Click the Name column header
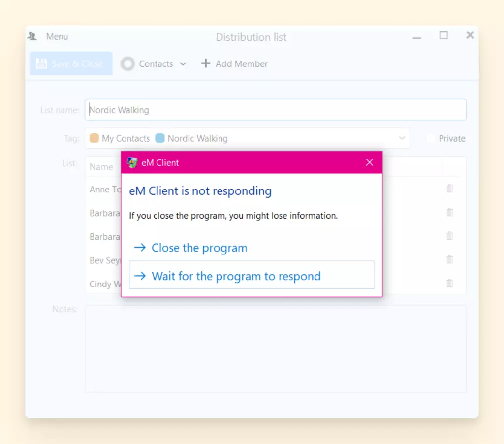 pos(101,167)
